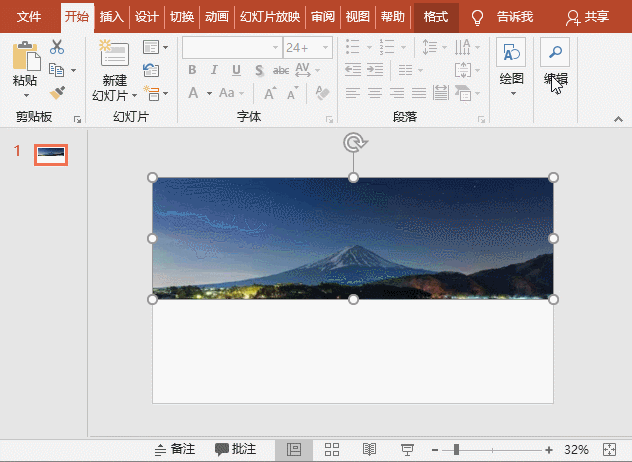The width and height of the screenshot is (632, 462).
Task: Click the Cut scissors icon
Action: 57,47
